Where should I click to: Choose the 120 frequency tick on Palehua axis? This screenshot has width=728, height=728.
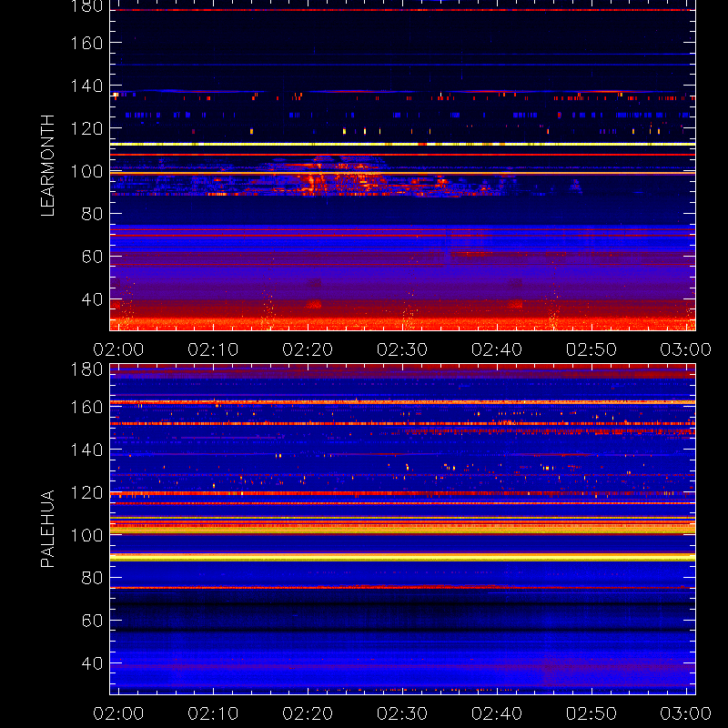point(86,492)
